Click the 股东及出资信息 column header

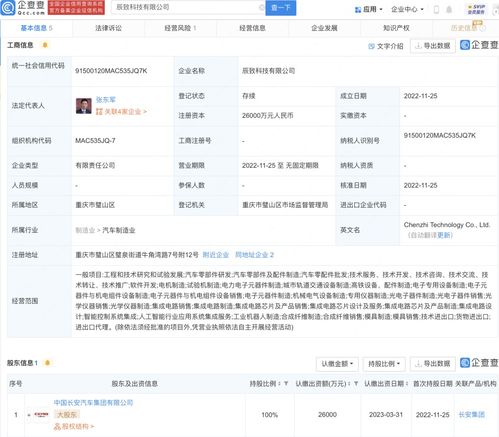click(135, 384)
